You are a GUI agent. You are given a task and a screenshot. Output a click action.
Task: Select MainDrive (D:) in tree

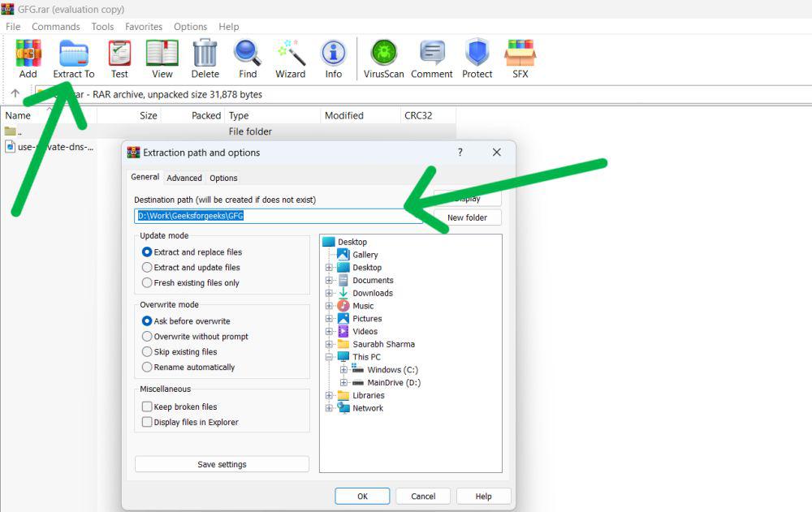(394, 382)
